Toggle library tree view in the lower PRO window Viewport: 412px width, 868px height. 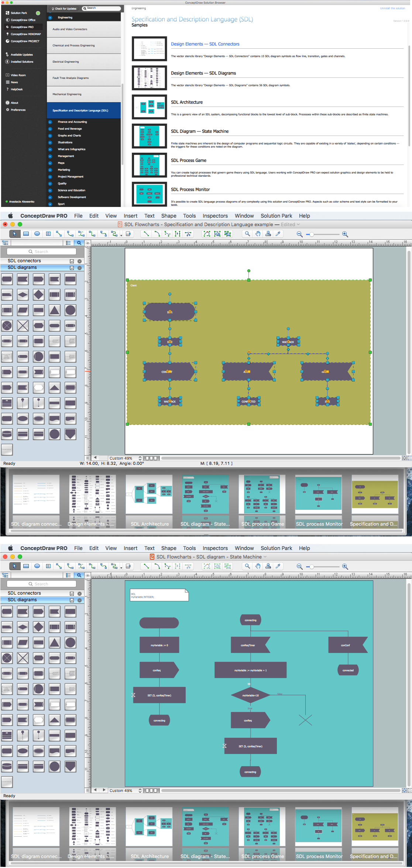(x=6, y=575)
